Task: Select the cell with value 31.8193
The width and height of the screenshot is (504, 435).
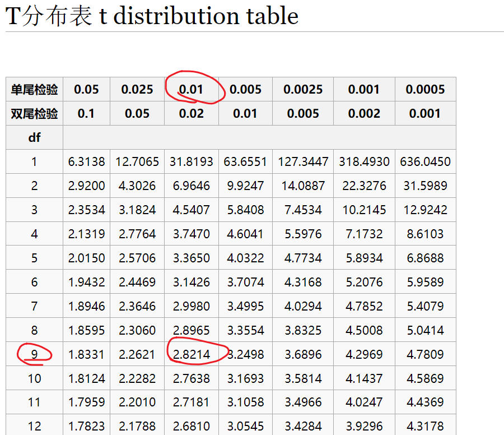Action: point(192,161)
